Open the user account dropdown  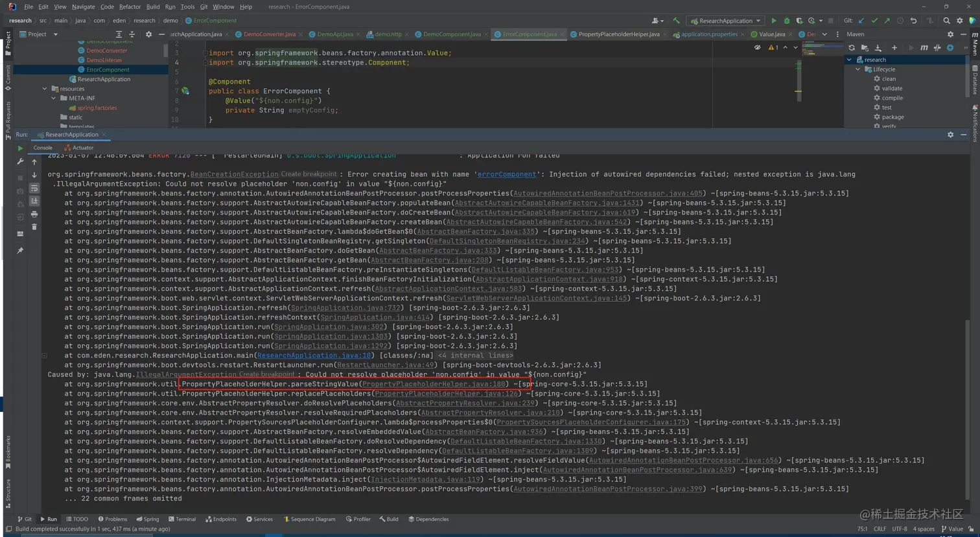658,21
